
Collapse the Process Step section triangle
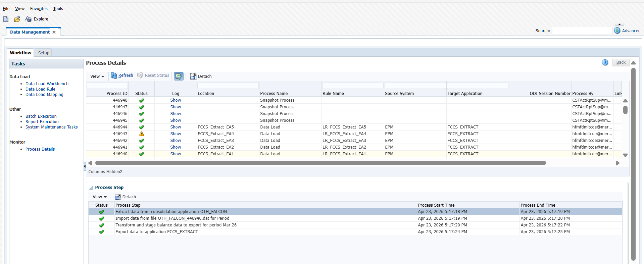click(91, 188)
